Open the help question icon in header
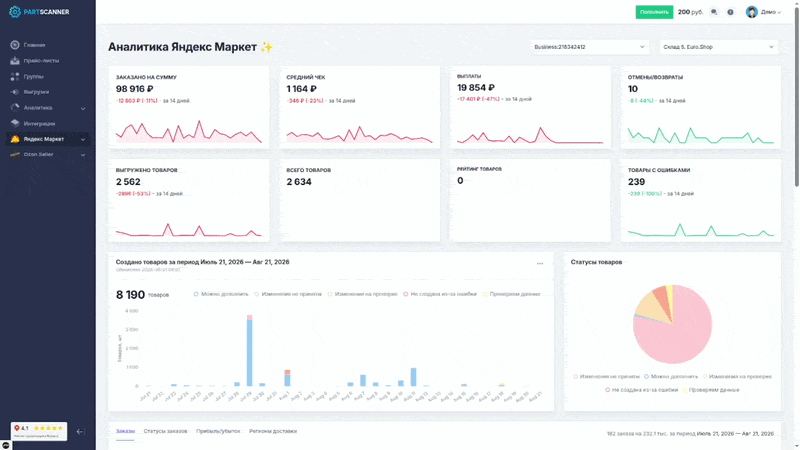 pos(730,12)
